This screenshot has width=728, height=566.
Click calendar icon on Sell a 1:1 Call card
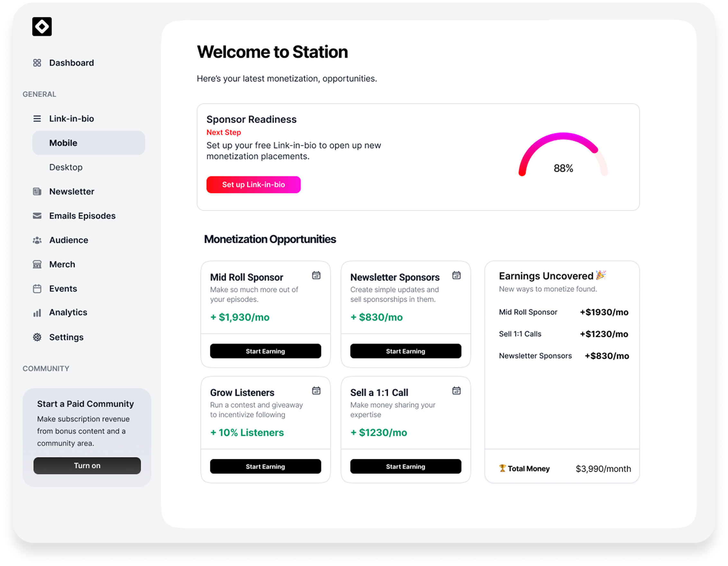tap(456, 391)
